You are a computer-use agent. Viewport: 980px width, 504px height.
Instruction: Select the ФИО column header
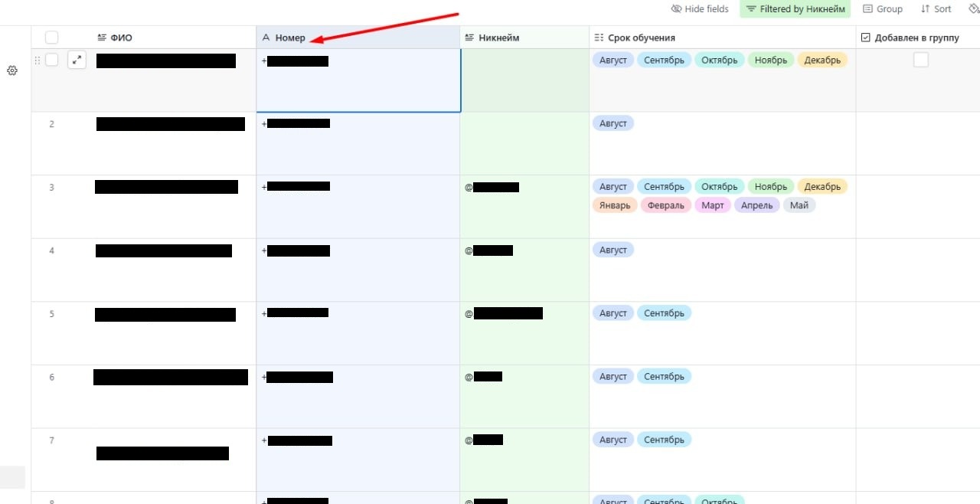coord(143,38)
